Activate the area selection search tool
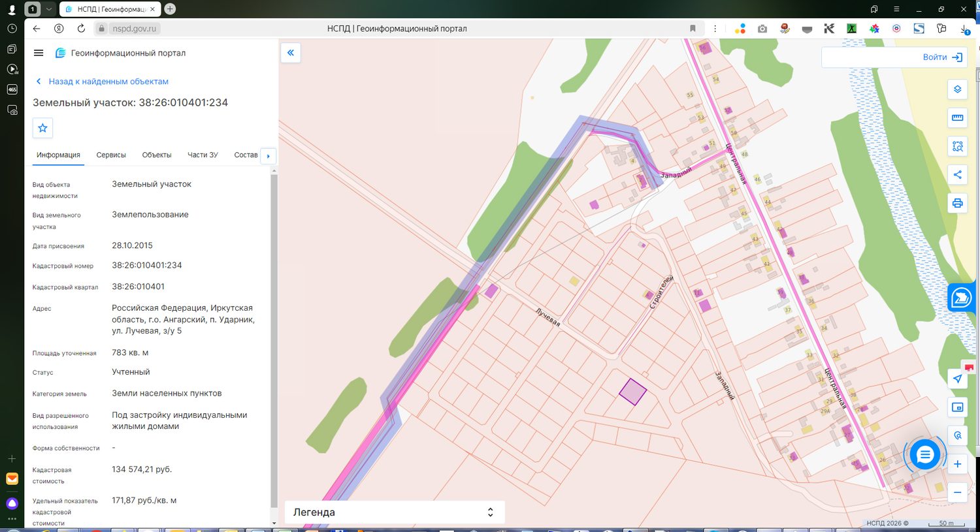Image resolution: width=980 pixels, height=532 pixels. [x=957, y=146]
